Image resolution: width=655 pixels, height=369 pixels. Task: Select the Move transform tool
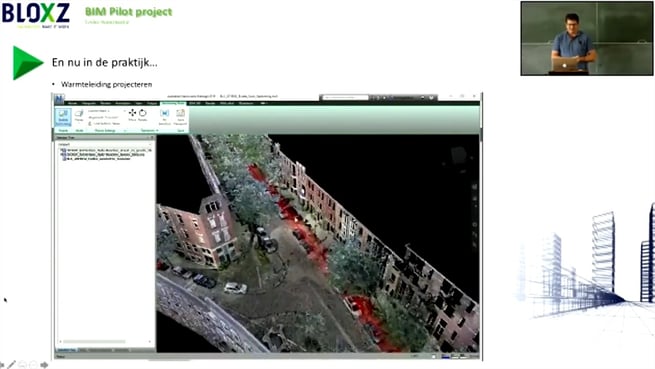click(x=132, y=115)
